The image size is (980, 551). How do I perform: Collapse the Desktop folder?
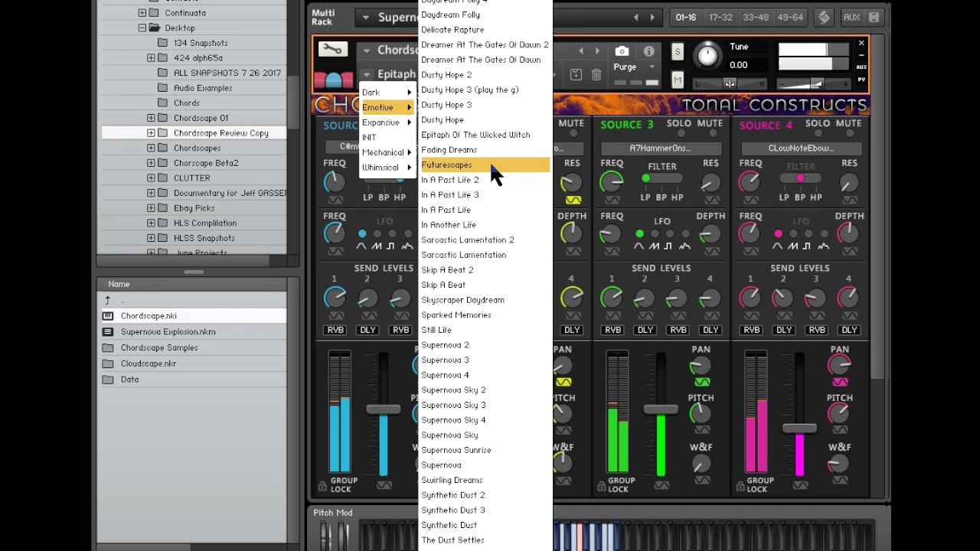point(142,28)
